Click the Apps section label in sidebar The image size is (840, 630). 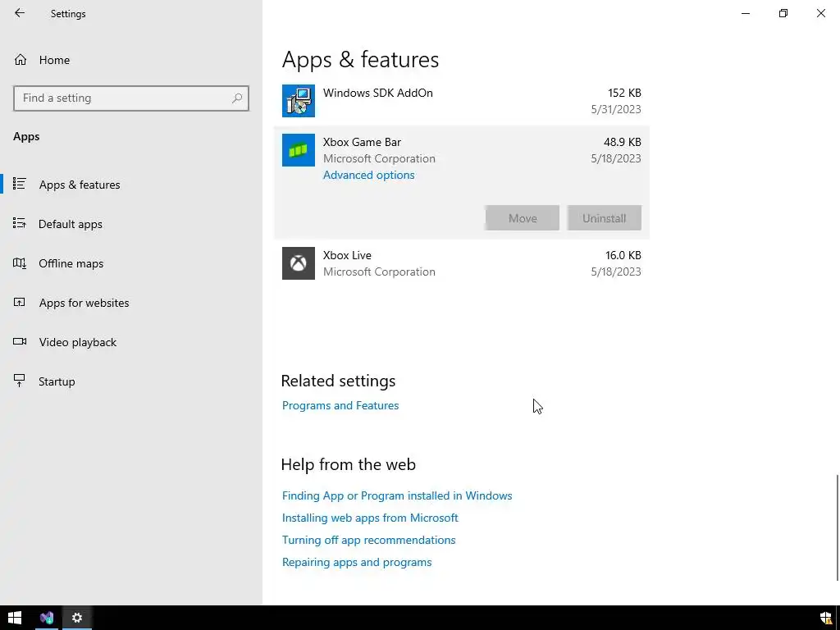26,137
